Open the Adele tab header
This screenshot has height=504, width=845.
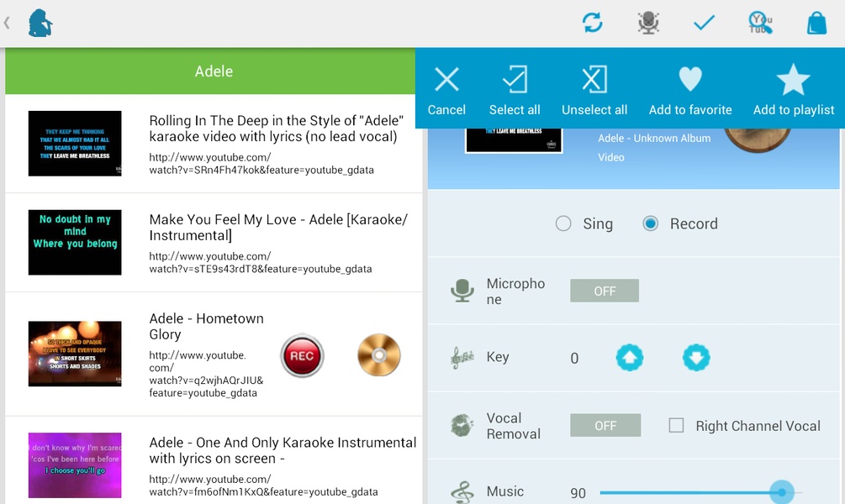coord(210,71)
